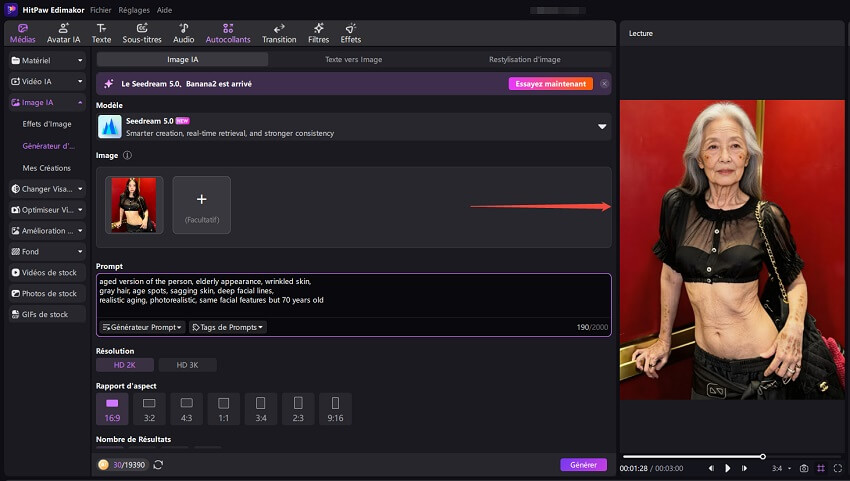Select the uploaded reference image thumbnail
The width and height of the screenshot is (850, 481).
pyautogui.click(x=134, y=205)
